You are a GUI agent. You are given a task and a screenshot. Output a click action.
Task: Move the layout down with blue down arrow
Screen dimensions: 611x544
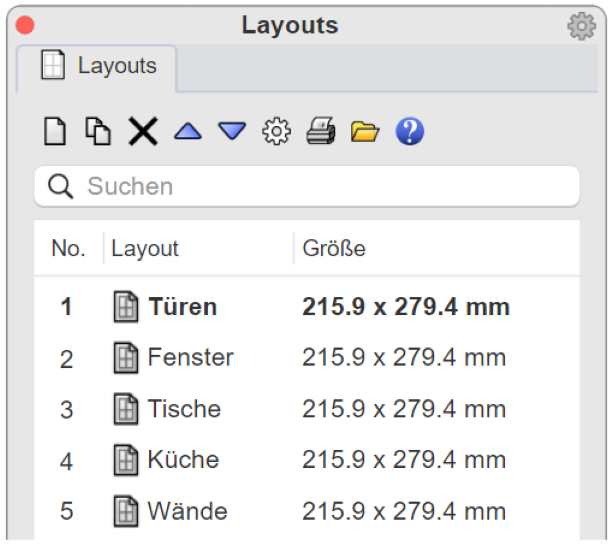click(232, 131)
